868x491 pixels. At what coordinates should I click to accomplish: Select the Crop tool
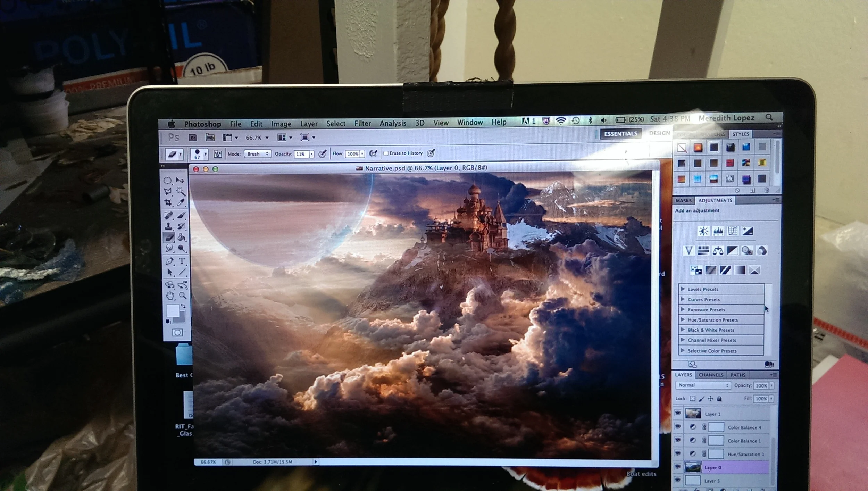click(168, 202)
